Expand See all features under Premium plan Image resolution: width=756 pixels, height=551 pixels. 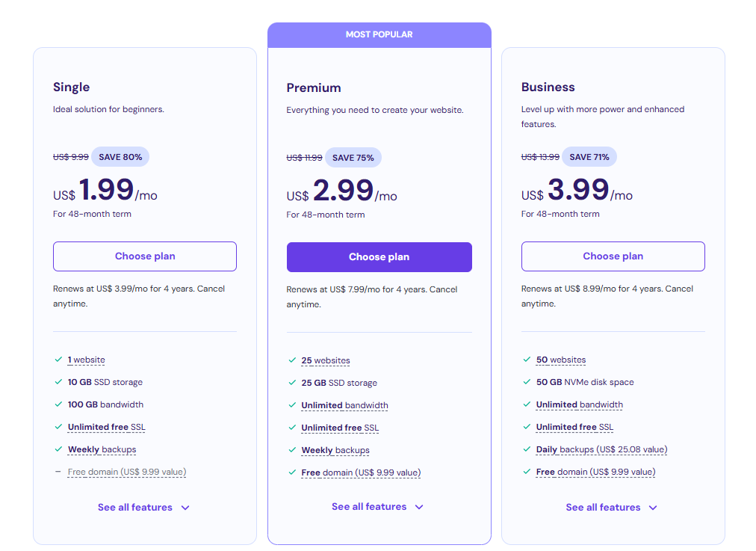pyautogui.click(x=377, y=507)
